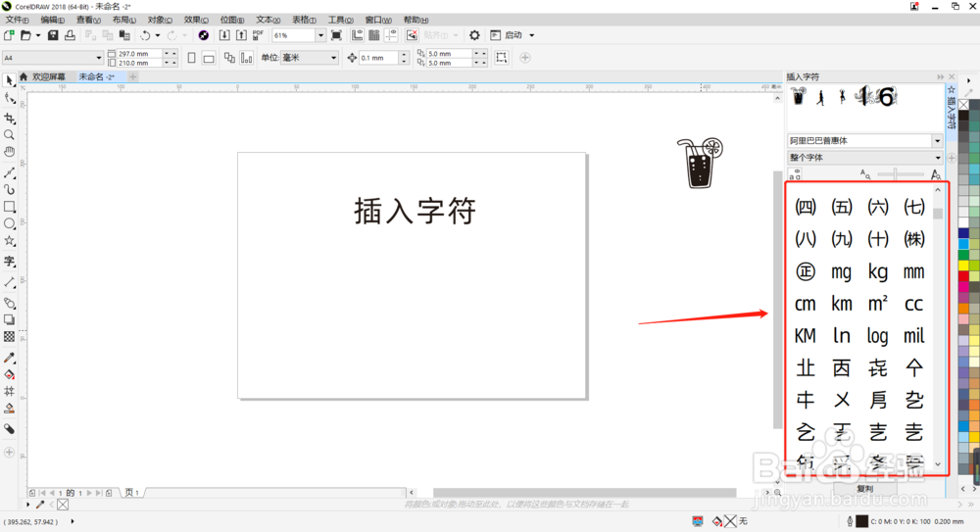Open Options gear icon
This screenshot has height=532, width=980.
474,35
